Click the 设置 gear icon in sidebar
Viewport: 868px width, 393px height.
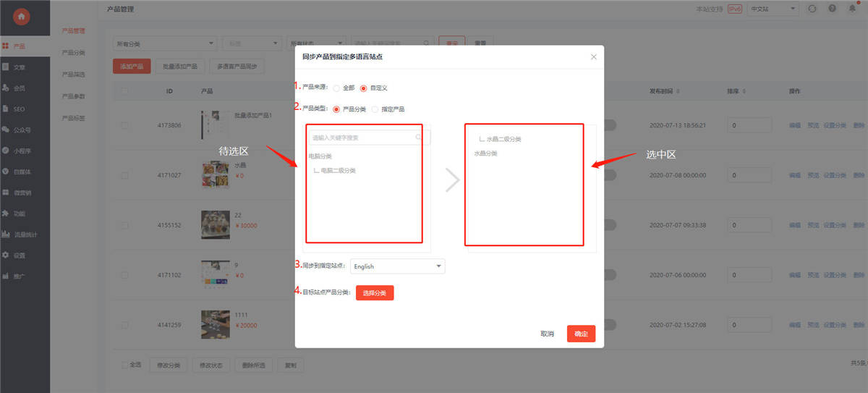click(6, 255)
